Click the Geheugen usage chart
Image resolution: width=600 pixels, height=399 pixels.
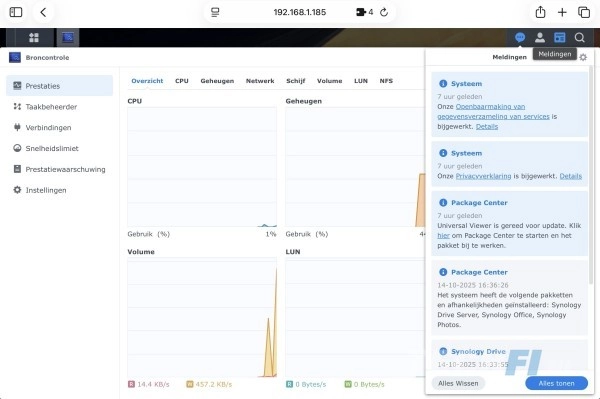click(355, 167)
